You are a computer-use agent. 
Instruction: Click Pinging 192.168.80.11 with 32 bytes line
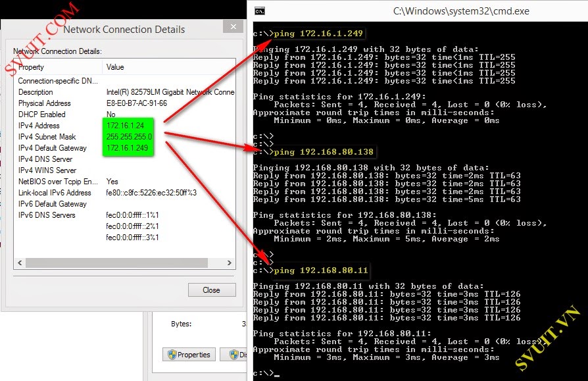point(368,286)
